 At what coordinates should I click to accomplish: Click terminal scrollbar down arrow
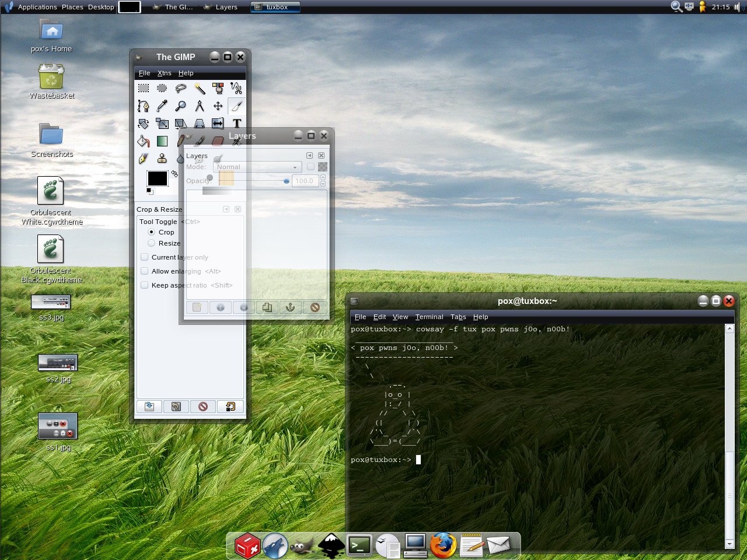coord(729,544)
